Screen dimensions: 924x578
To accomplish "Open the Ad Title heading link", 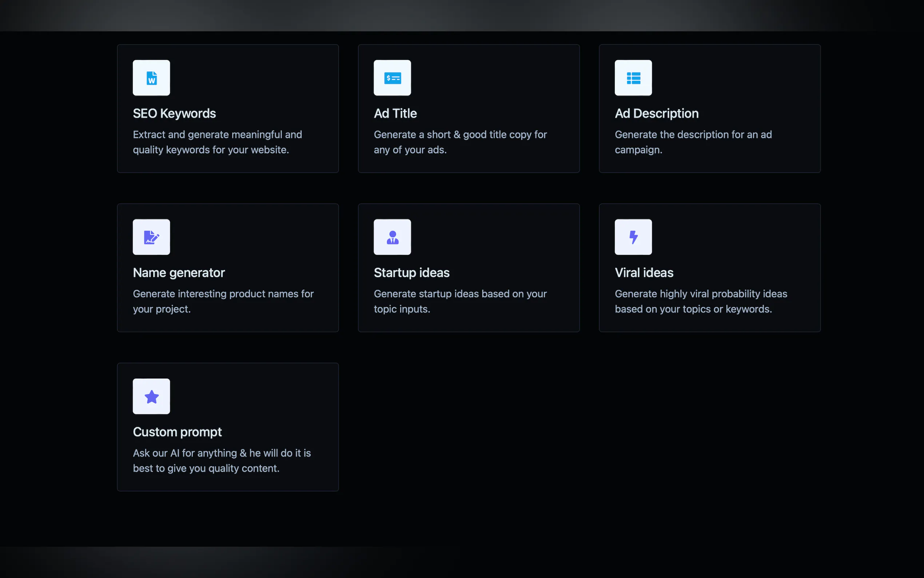I will [x=395, y=114].
